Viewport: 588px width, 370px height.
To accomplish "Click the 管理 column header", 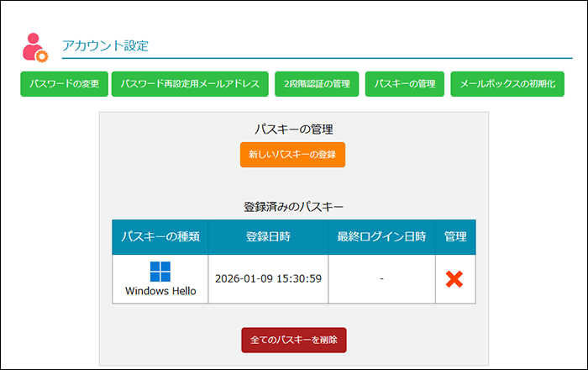I will coord(454,237).
